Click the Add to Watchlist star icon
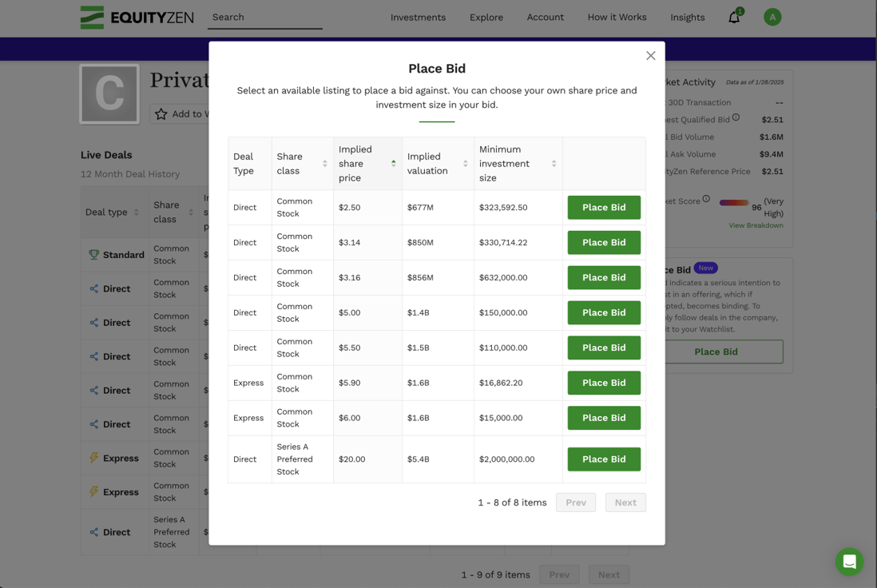The width and height of the screenshot is (877, 588). tap(162, 113)
